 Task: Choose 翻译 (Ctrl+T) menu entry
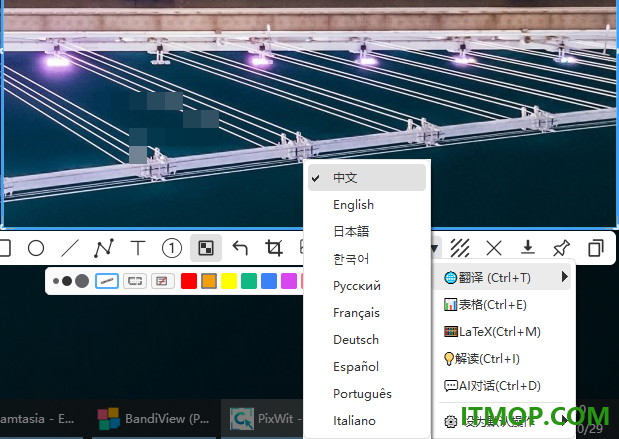502,277
